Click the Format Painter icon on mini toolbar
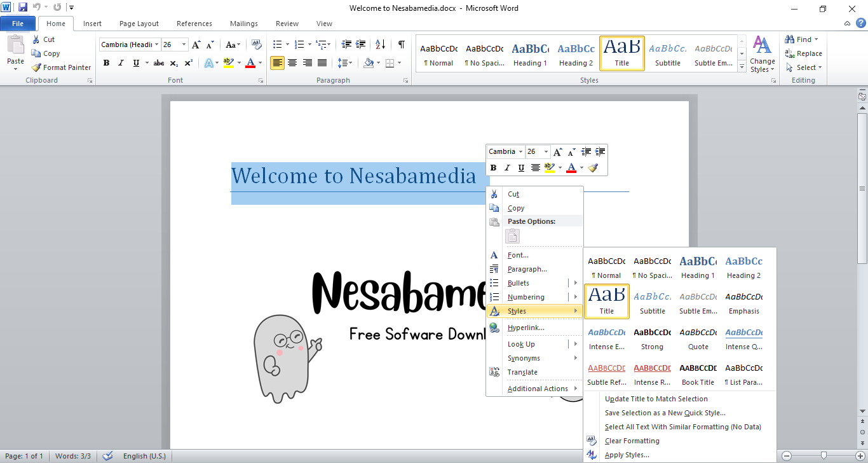 tap(593, 168)
